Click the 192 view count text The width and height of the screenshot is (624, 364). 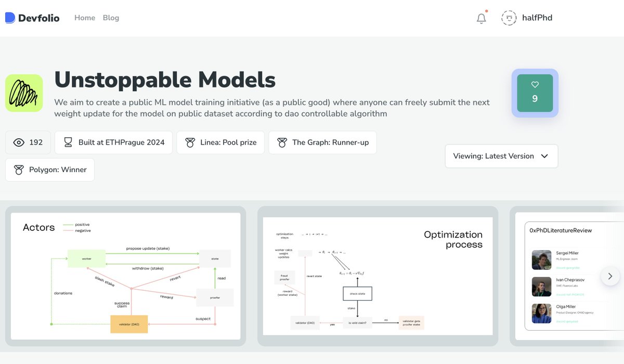click(36, 142)
